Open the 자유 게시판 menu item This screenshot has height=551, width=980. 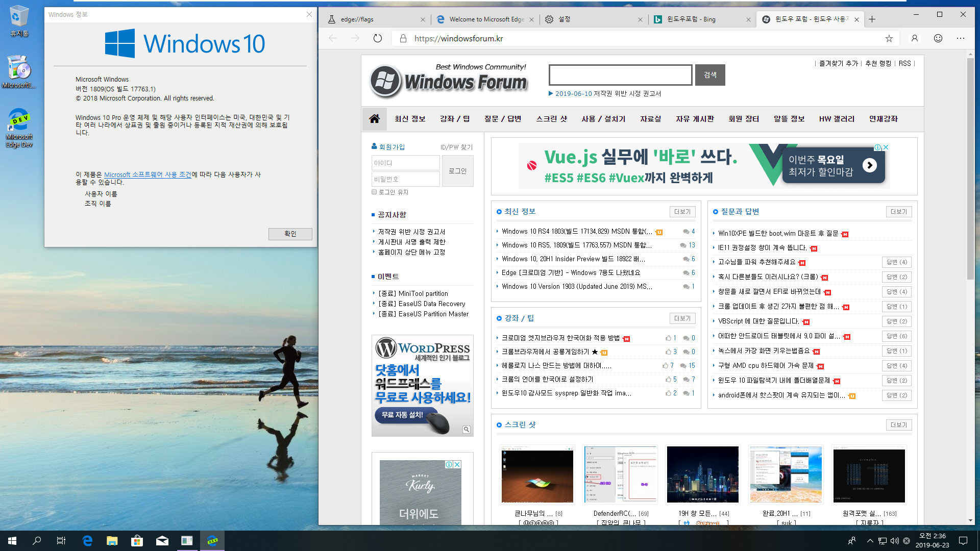pyautogui.click(x=695, y=118)
